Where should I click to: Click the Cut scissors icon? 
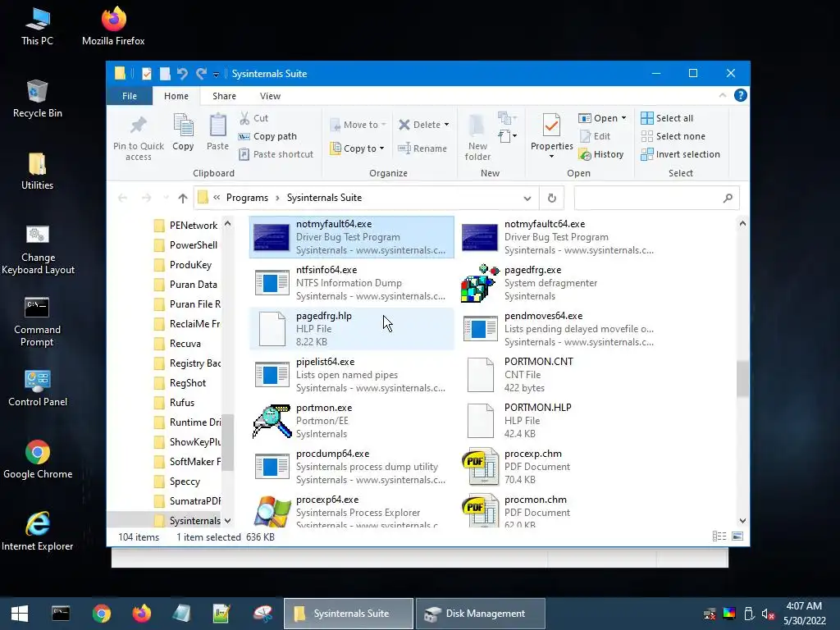click(244, 118)
